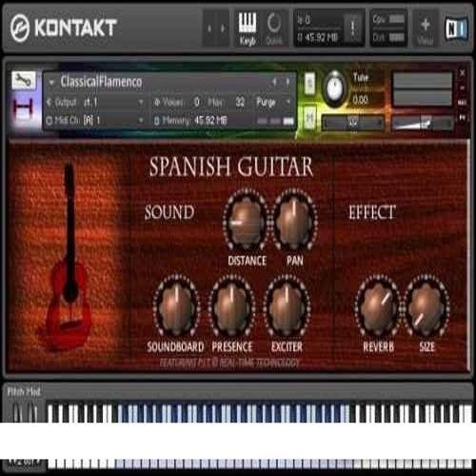The image size is (476, 476).
Task: Click the header pan slider below Tune
Action: (352, 123)
